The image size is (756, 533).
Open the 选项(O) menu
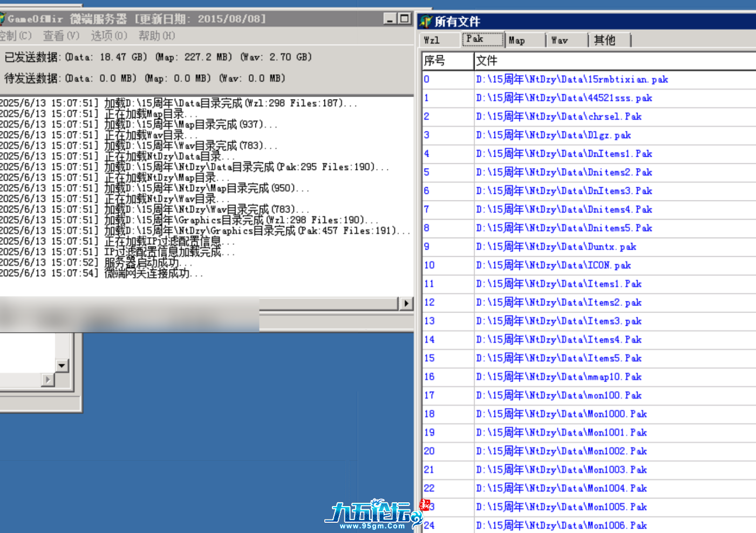pos(108,36)
